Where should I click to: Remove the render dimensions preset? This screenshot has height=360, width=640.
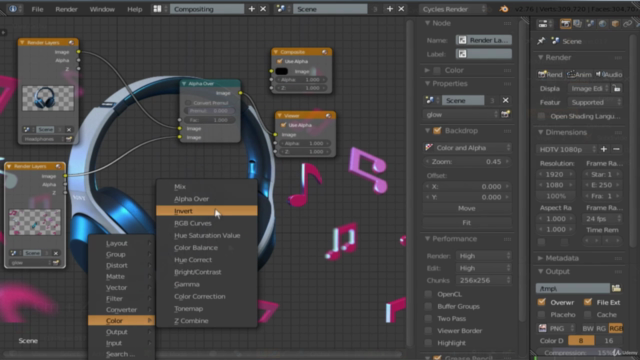point(616,149)
